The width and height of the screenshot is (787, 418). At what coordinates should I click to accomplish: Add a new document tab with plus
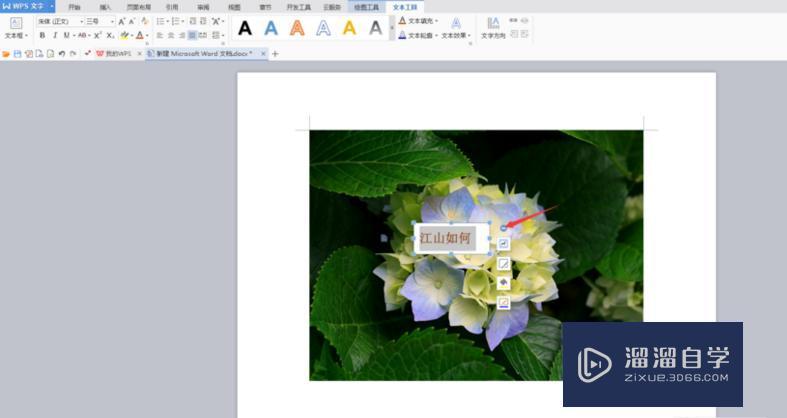pyautogui.click(x=275, y=54)
